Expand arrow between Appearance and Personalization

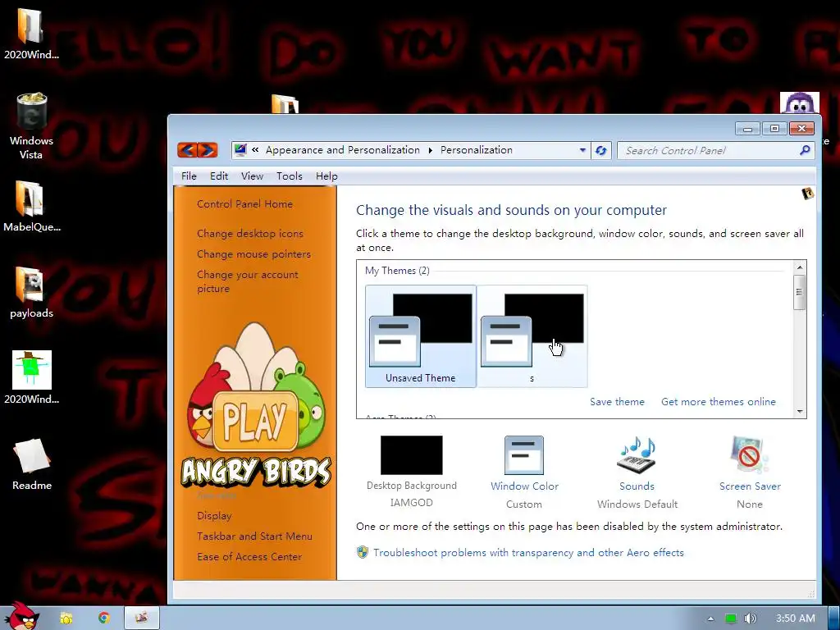click(430, 151)
